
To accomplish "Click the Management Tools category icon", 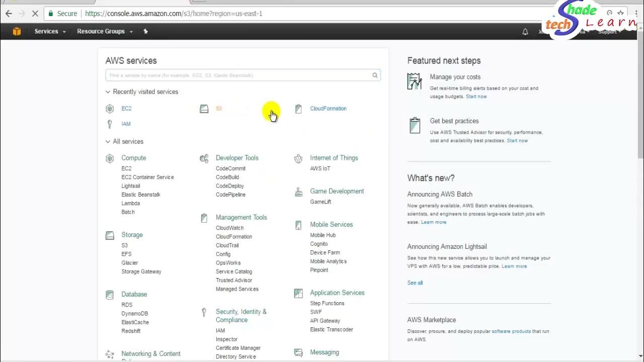I will click(204, 218).
